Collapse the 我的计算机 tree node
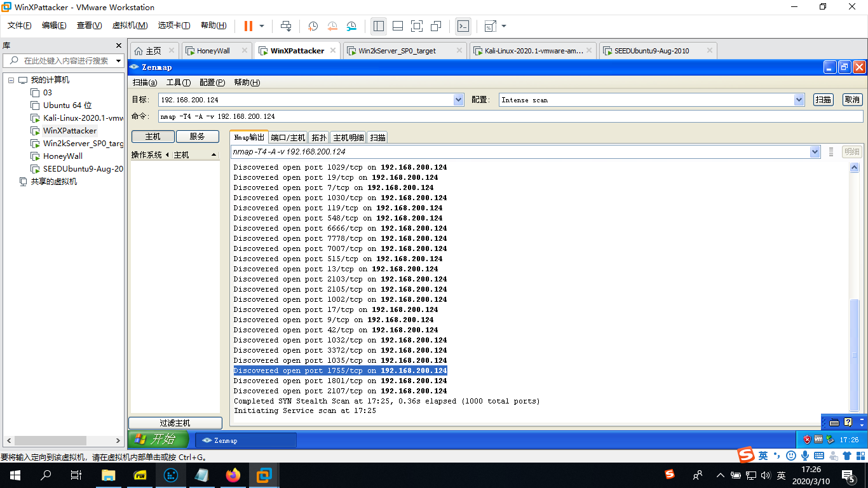This screenshot has width=868, height=488. 11,80
